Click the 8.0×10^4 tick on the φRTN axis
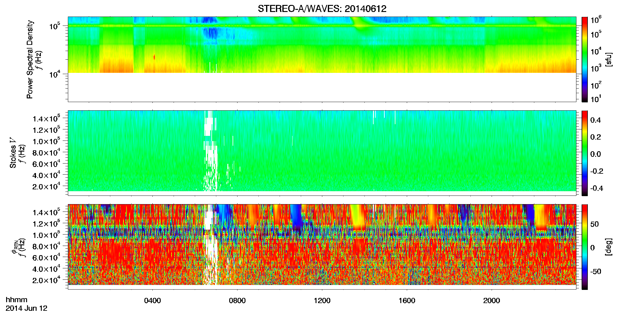This screenshot has height=332, width=644. click(46, 246)
